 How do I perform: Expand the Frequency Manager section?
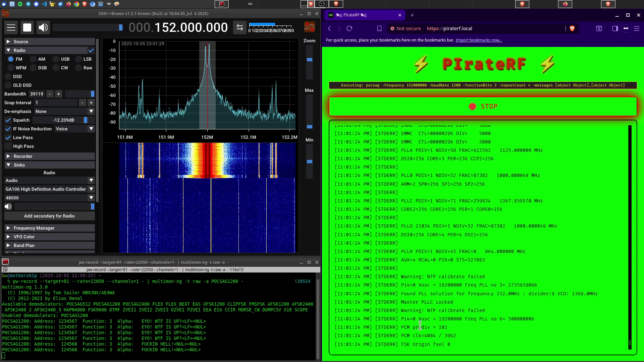point(34,228)
